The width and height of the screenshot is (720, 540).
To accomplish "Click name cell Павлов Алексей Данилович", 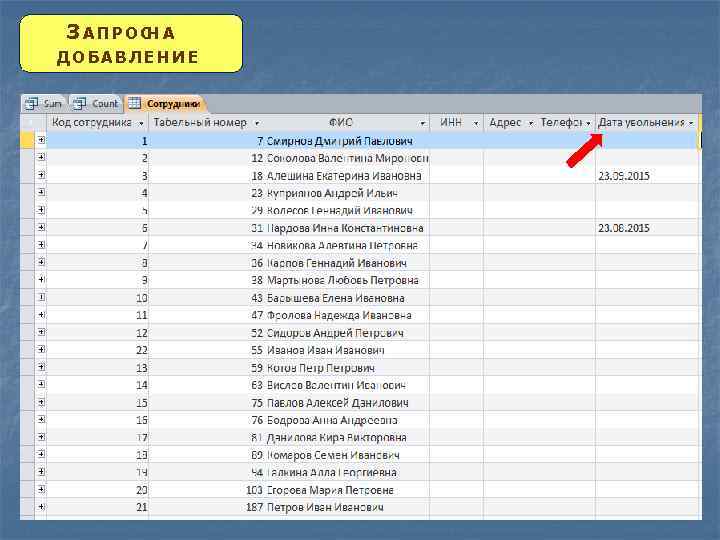I will [x=346, y=402].
